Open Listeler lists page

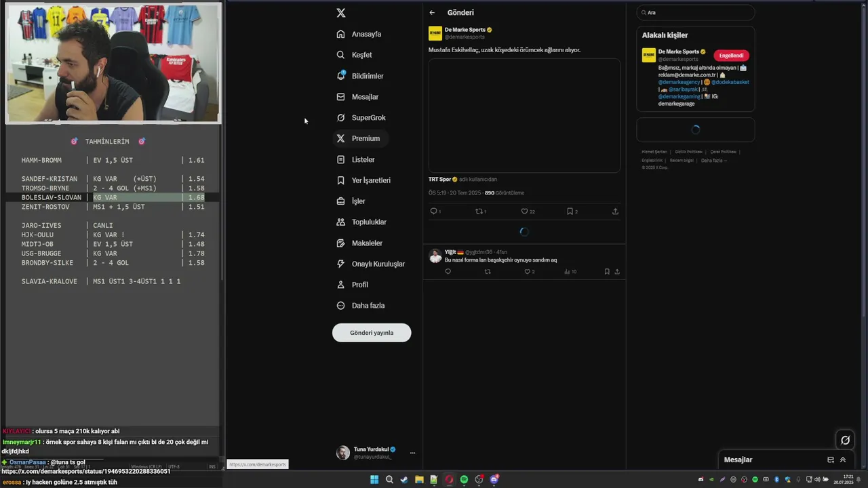tap(355, 159)
